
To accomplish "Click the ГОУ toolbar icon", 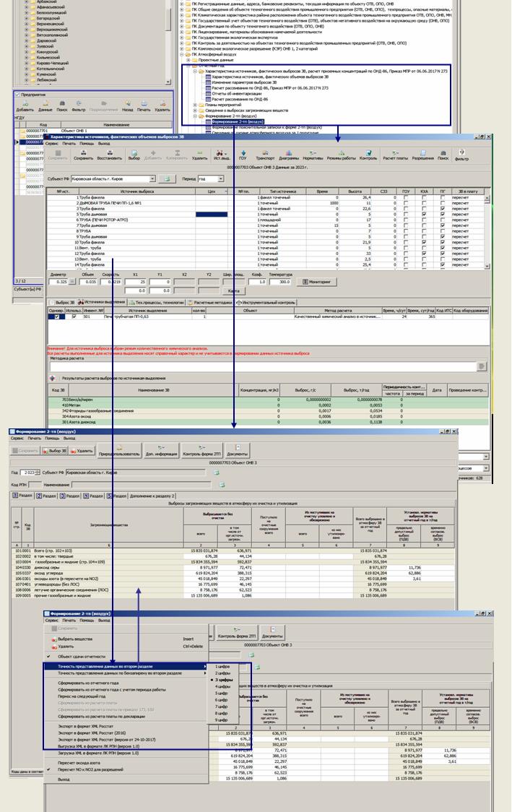I will [243, 155].
